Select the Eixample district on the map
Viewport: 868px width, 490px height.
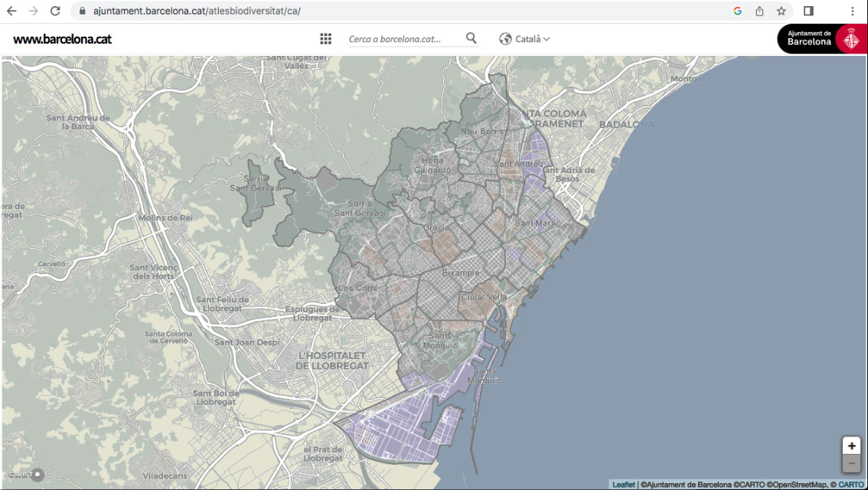click(x=461, y=273)
